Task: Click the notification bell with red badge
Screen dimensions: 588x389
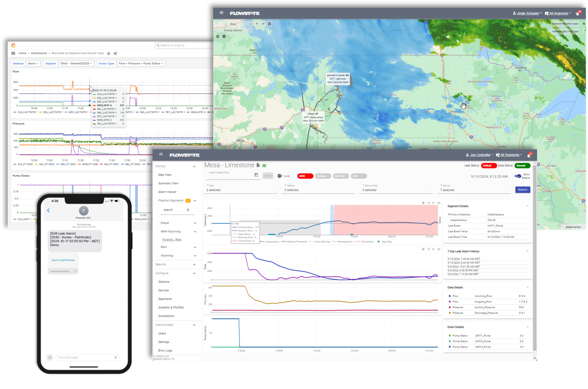Action: coord(529,155)
